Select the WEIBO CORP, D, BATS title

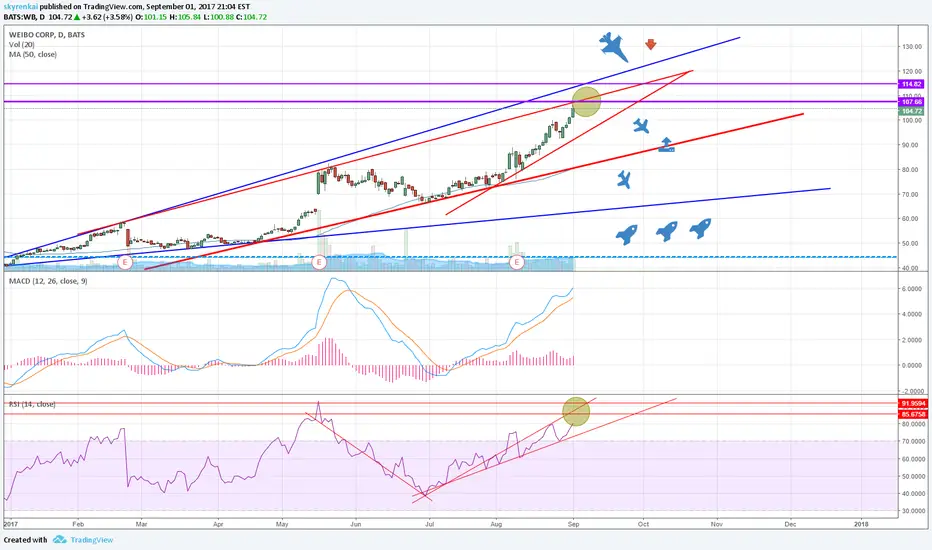tap(47, 35)
